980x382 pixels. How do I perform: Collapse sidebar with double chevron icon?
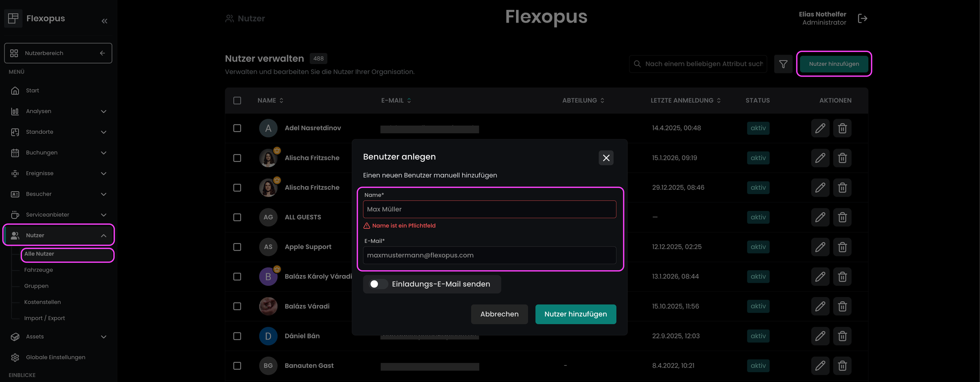pos(104,21)
